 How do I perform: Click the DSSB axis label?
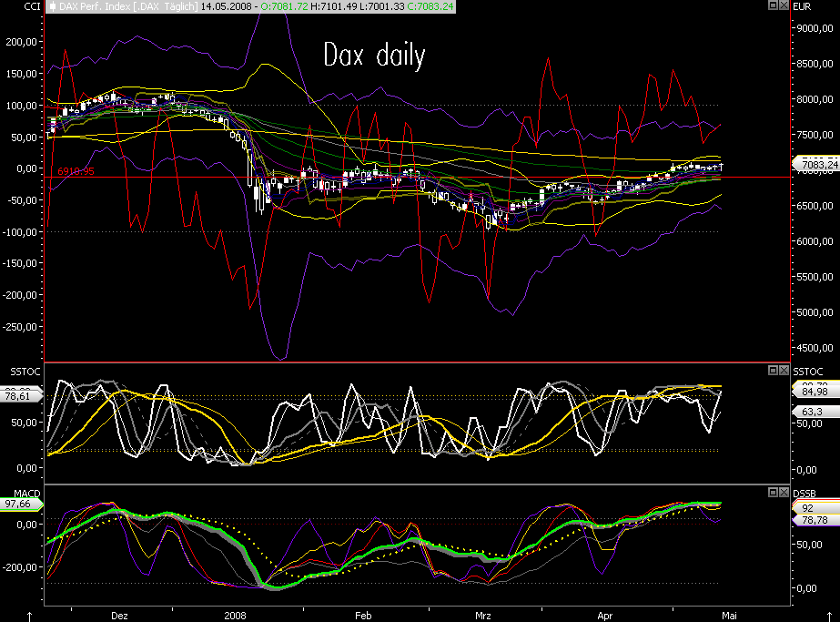[805, 494]
